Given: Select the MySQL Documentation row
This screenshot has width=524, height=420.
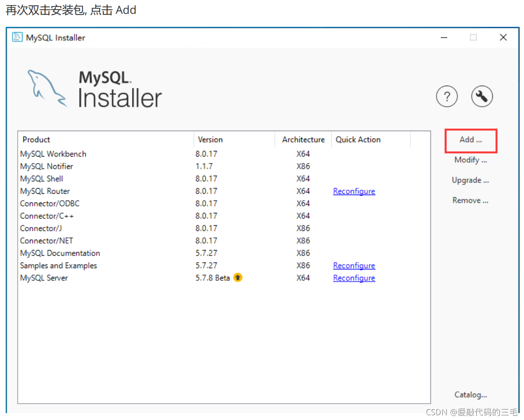Looking at the screenshot, I should pyautogui.click(x=224, y=253).
